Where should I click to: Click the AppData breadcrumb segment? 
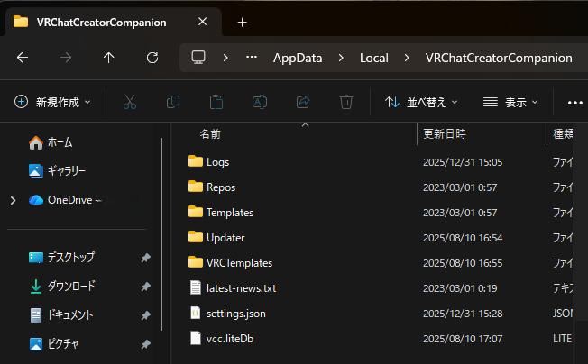[298, 58]
